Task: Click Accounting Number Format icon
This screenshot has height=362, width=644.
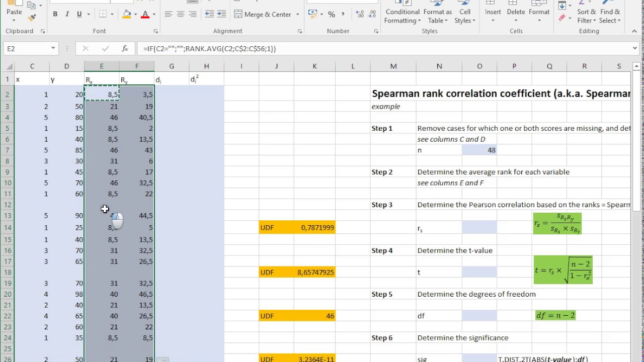Action: click(x=312, y=15)
